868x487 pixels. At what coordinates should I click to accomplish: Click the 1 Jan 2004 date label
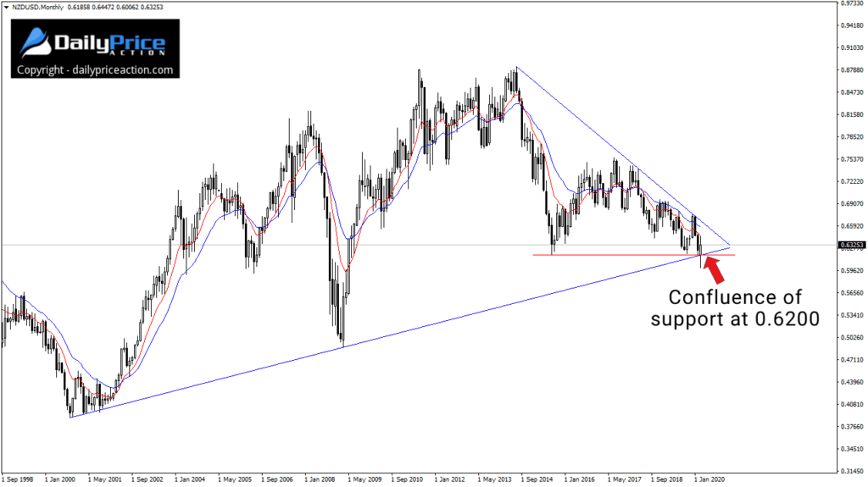pyautogui.click(x=190, y=479)
